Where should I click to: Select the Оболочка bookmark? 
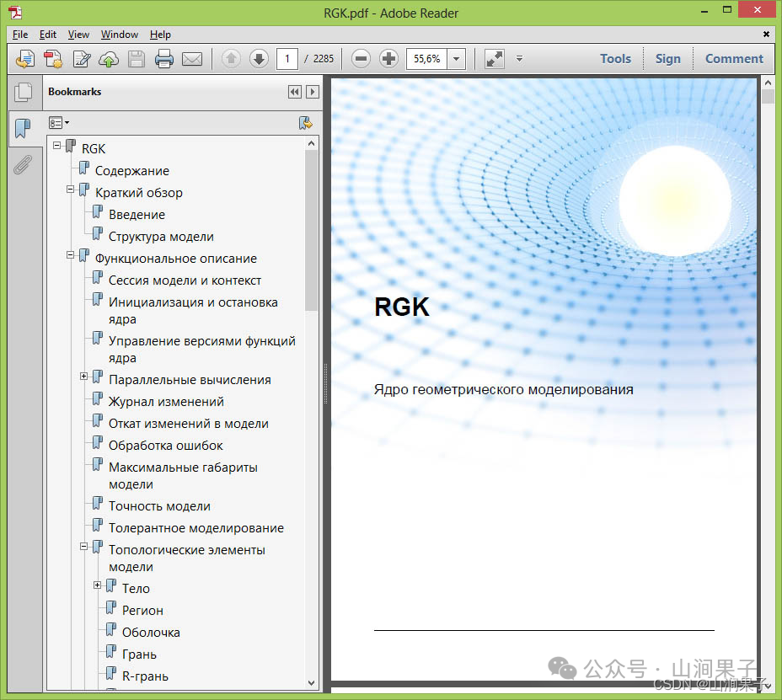click(x=151, y=633)
